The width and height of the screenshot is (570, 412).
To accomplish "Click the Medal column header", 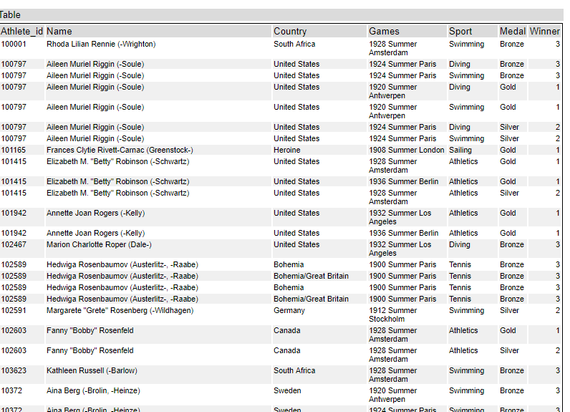I will pyautogui.click(x=513, y=32).
